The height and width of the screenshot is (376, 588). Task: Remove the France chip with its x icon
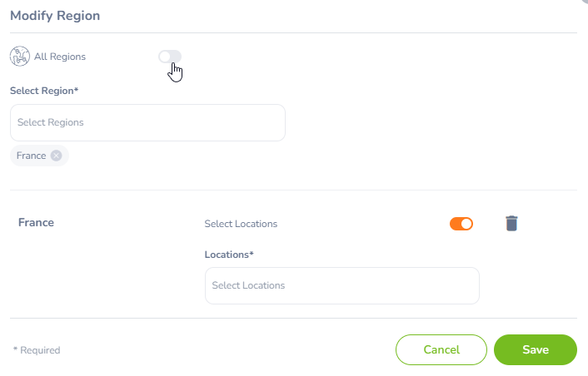coord(57,156)
